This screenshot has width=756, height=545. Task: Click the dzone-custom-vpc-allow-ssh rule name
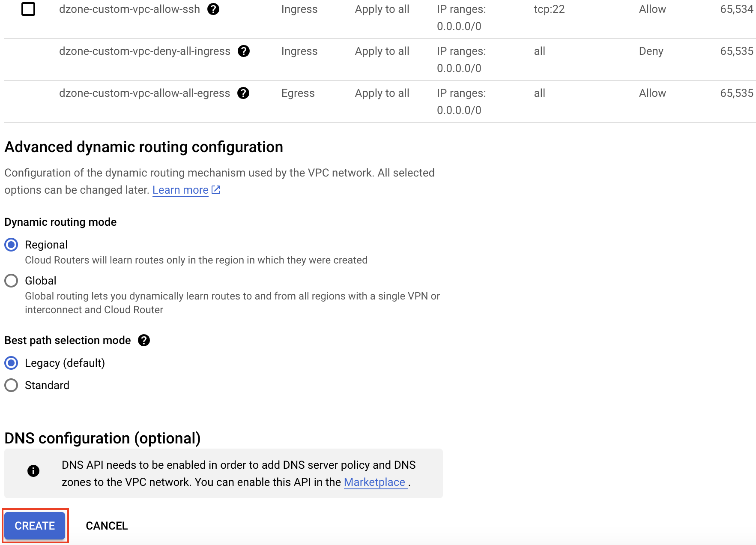tap(129, 9)
